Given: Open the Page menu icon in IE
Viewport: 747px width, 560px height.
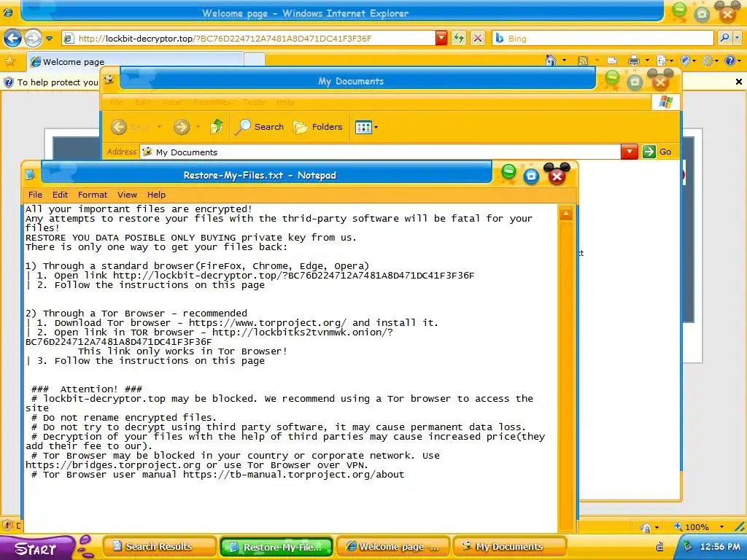Looking at the screenshot, I should (x=664, y=61).
